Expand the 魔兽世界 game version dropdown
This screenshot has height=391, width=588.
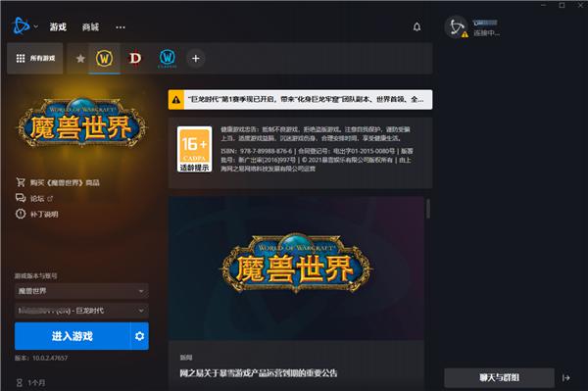pos(81,291)
